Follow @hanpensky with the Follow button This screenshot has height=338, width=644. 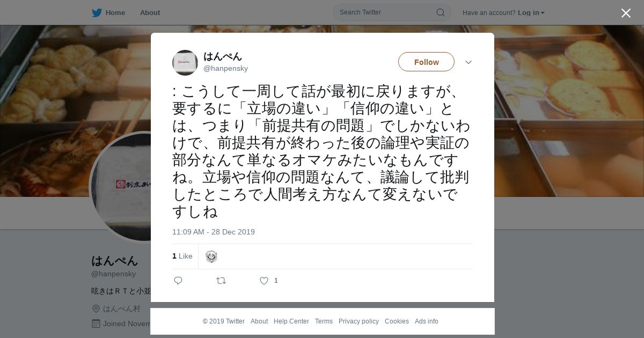[x=426, y=62]
